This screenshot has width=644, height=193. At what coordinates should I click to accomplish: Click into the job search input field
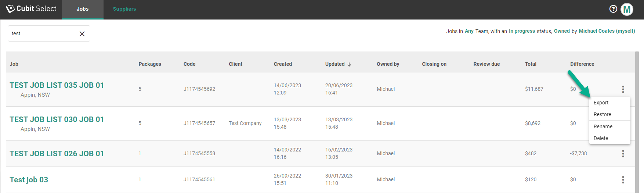42,34
